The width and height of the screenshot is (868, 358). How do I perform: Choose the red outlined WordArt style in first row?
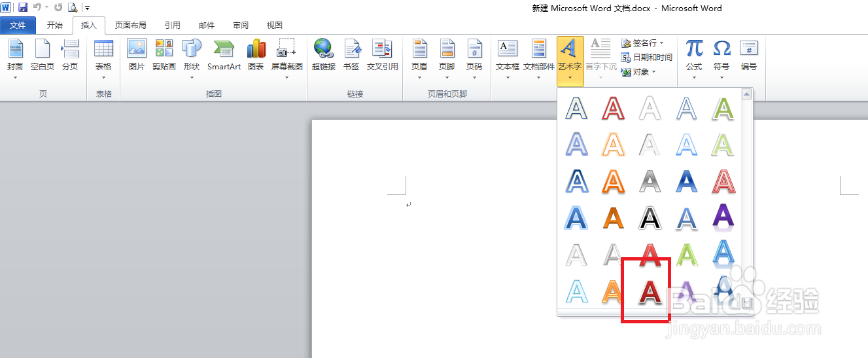pos(613,107)
